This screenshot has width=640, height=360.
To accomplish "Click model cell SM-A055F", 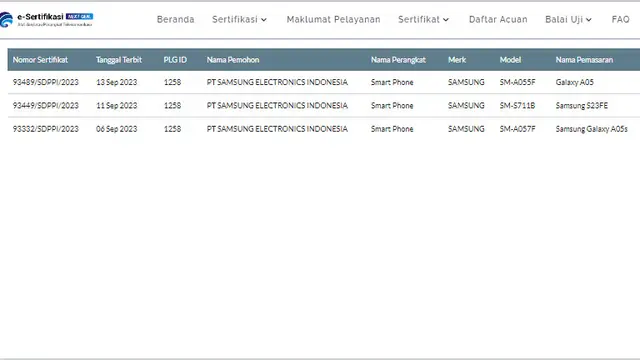I will 517,82.
